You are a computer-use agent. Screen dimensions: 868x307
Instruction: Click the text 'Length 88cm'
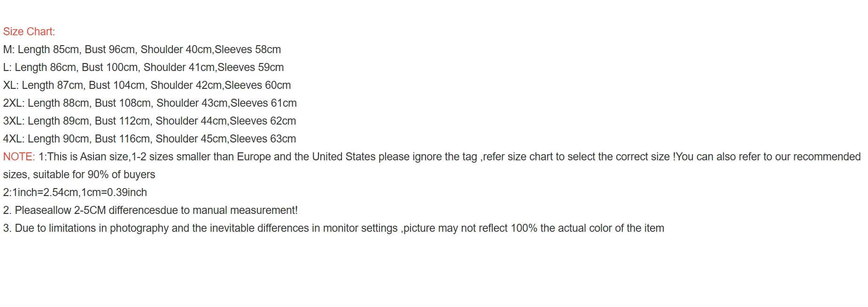(58, 103)
